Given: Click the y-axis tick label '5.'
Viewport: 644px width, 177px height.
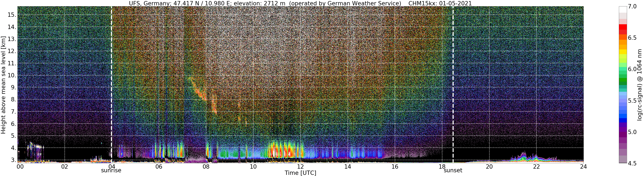Looking at the screenshot, I should (14, 136).
